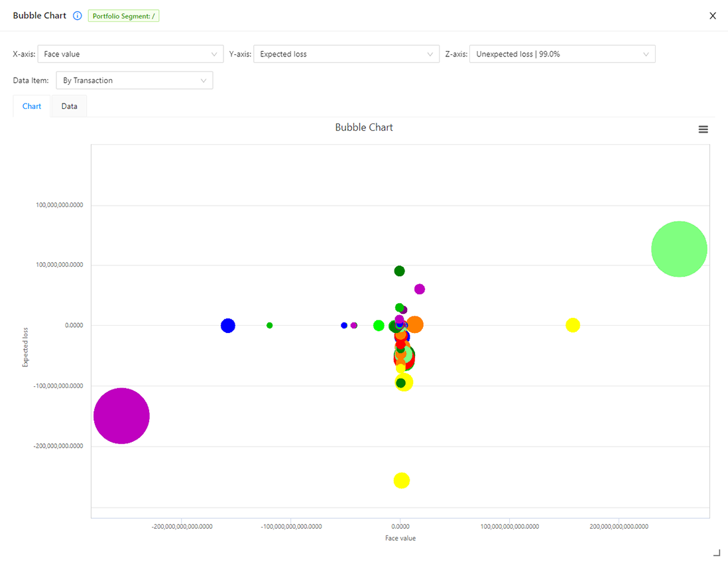Image resolution: width=728 pixels, height=564 pixels.
Task: Open the Y-axis Expected loss dropdown
Action: 346,54
